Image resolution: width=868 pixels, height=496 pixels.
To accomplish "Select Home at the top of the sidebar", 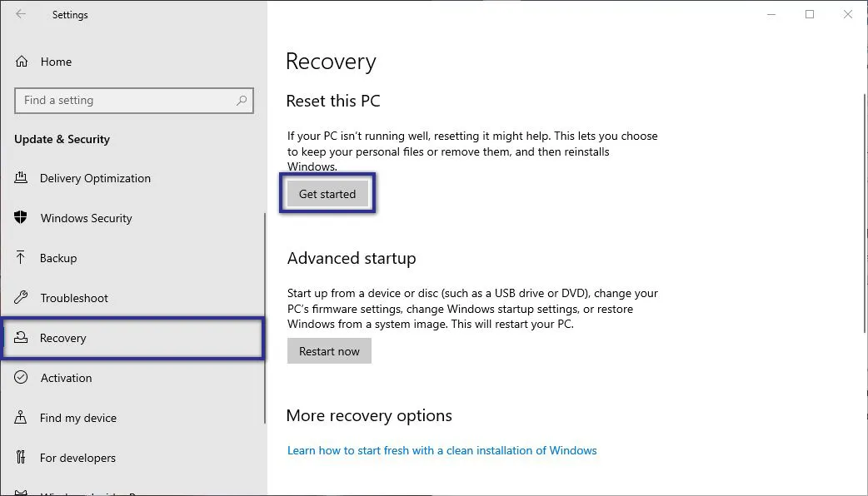I will click(x=56, y=61).
